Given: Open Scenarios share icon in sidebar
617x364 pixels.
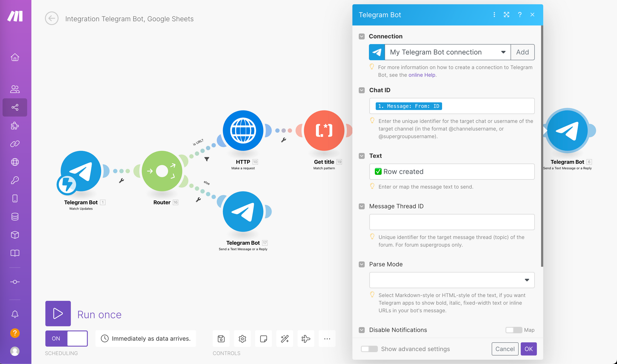Looking at the screenshot, I should (x=15, y=107).
